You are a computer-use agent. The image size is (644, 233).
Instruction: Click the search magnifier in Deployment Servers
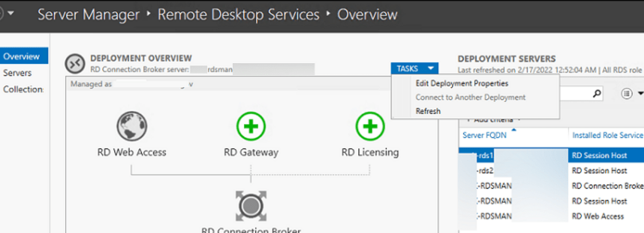[596, 94]
